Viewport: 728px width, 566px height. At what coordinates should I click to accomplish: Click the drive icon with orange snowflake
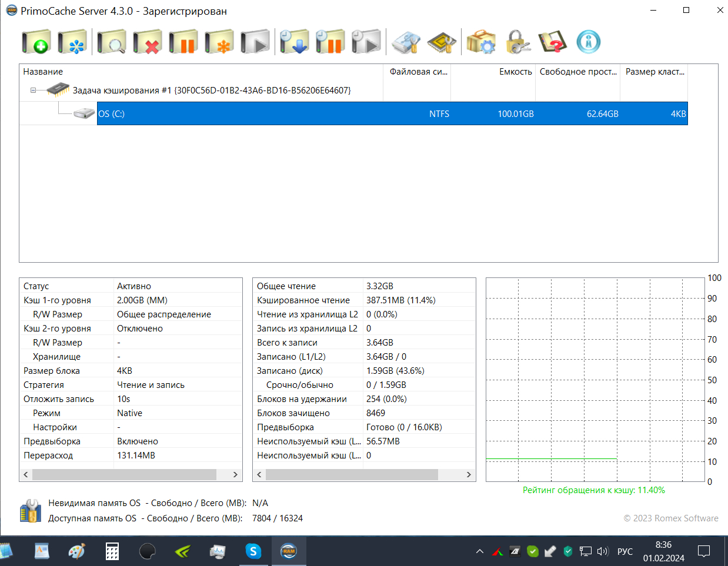click(219, 42)
